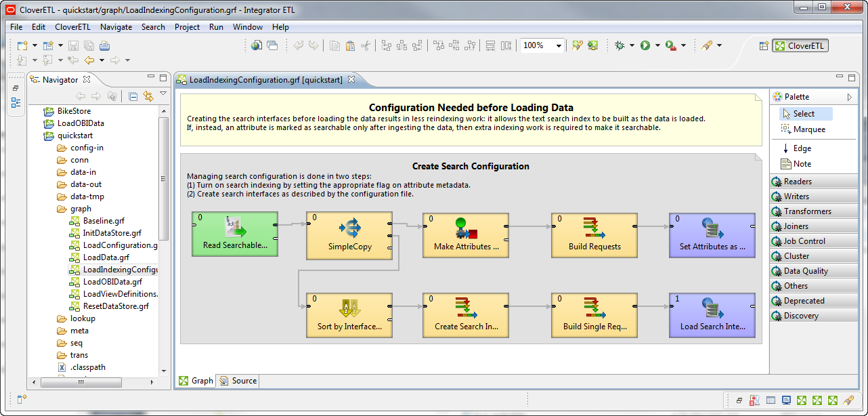Viewport: 868px width, 416px height.
Task: Choose the Select tool in Palette
Action: [806, 114]
